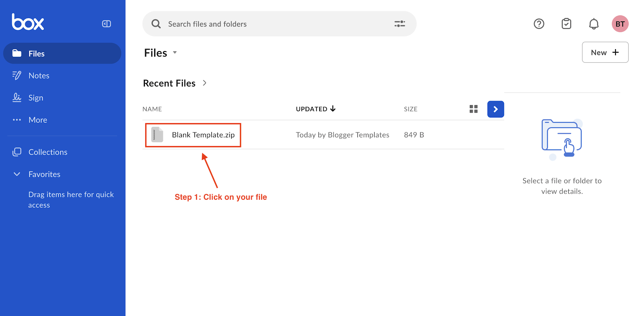644x316 pixels.
Task: Expand Recent Files chevron
Action: (204, 83)
